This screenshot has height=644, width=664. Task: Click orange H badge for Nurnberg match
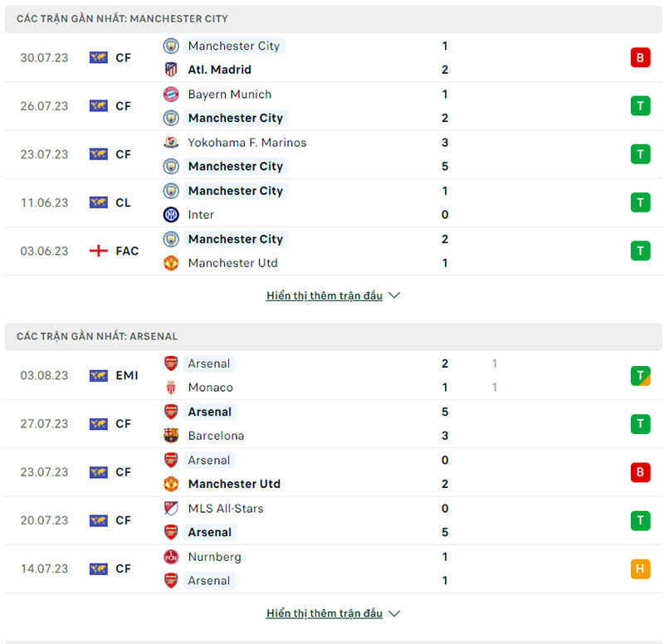640,568
